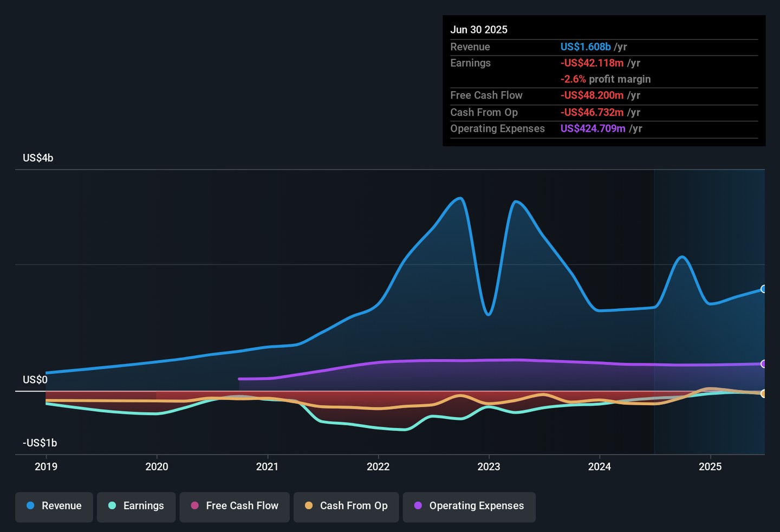Click the US$424.709m operating expenses value
780x532 pixels.
593,129
